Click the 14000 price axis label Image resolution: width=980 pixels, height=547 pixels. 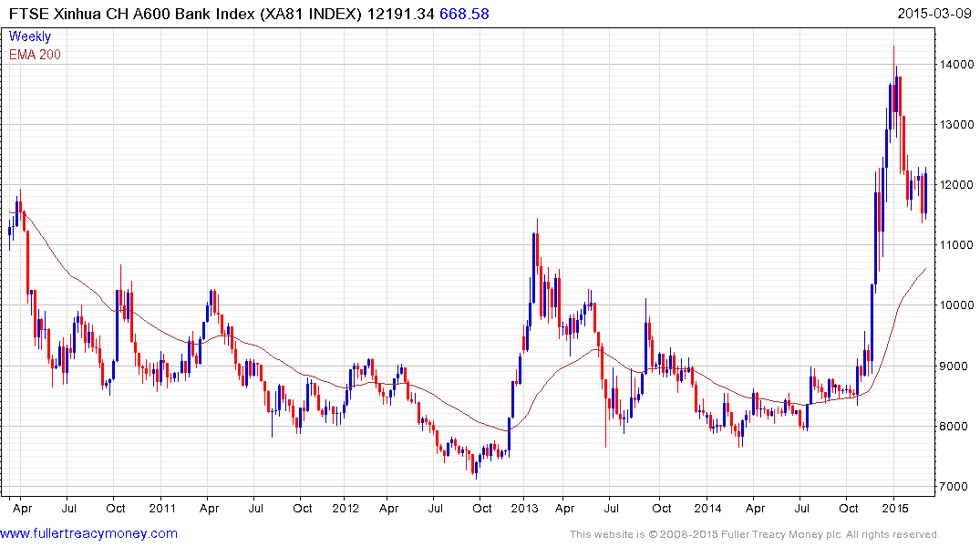[x=956, y=65]
